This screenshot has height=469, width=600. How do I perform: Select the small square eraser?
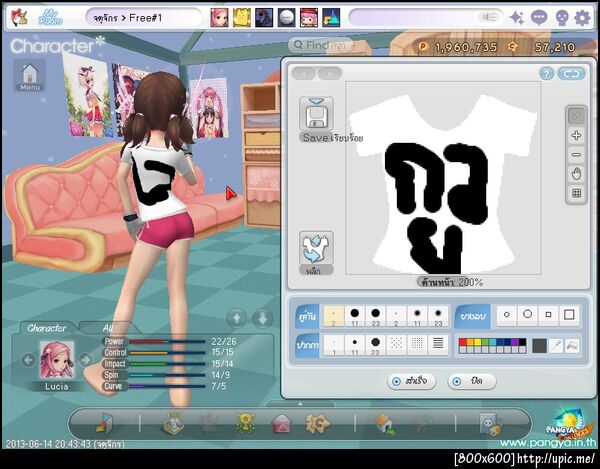pyautogui.click(x=548, y=315)
